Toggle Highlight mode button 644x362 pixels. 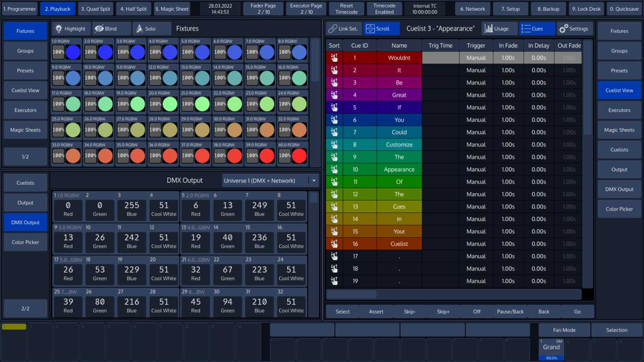click(x=71, y=29)
